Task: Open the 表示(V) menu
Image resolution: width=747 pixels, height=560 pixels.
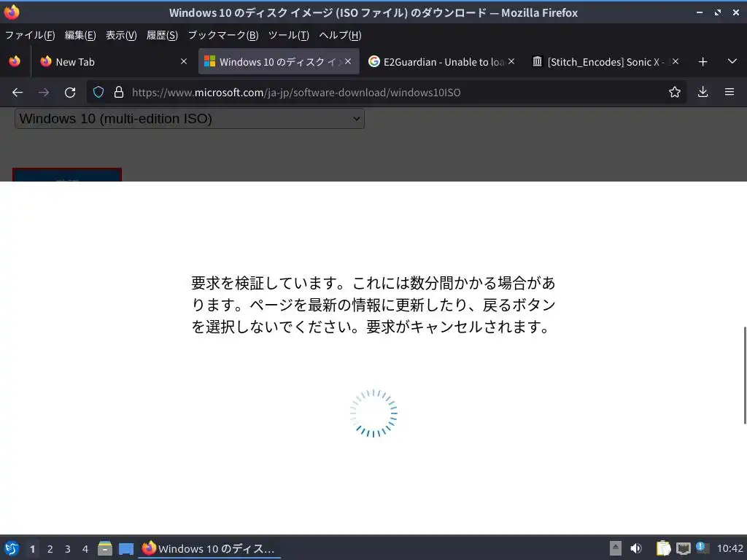Action: [x=121, y=35]
